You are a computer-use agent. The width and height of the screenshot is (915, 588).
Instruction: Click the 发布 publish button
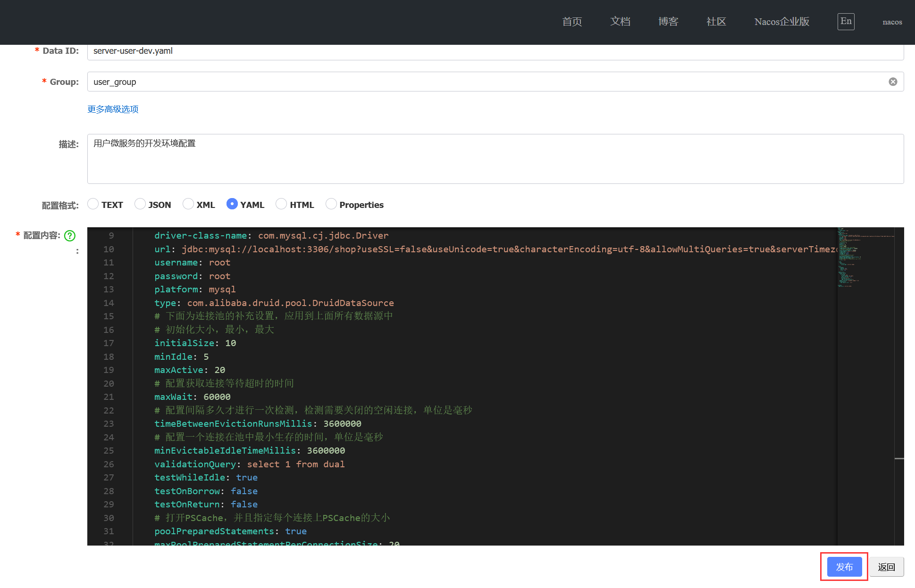[844, 567]
